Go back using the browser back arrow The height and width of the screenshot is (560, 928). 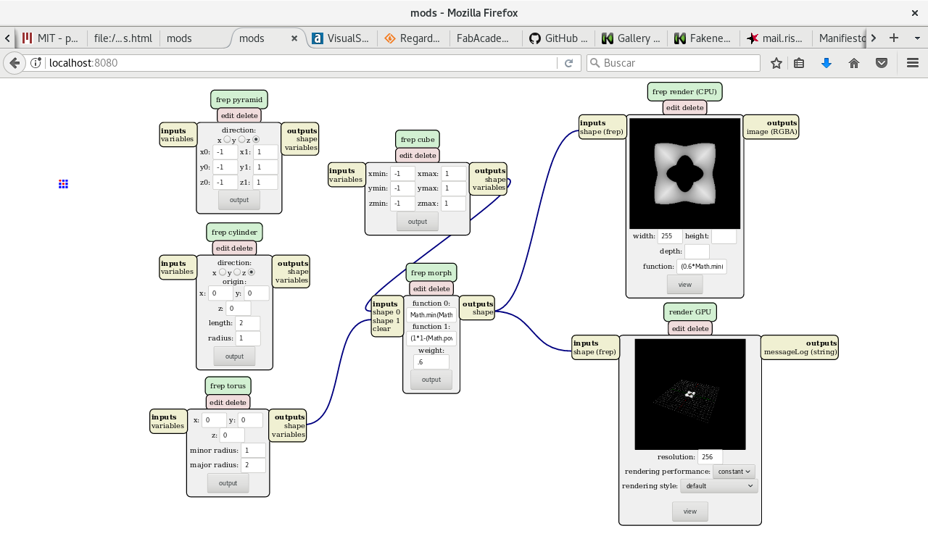click(14, 63)
